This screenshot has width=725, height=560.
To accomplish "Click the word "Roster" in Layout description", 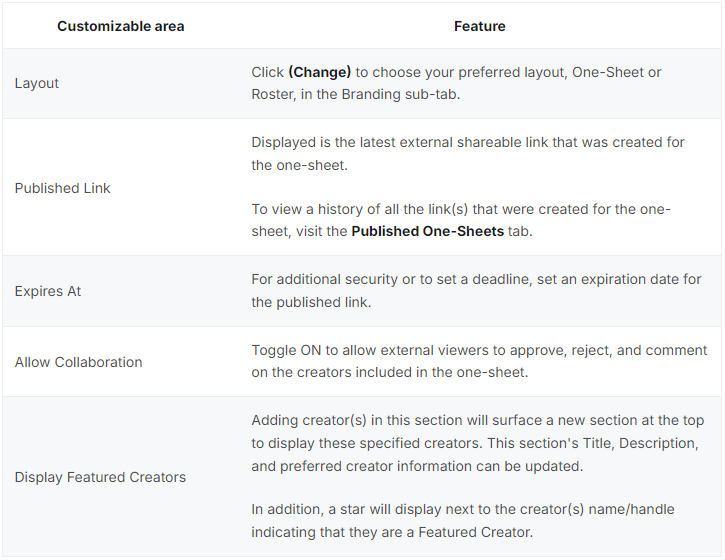I will (275, 94).
